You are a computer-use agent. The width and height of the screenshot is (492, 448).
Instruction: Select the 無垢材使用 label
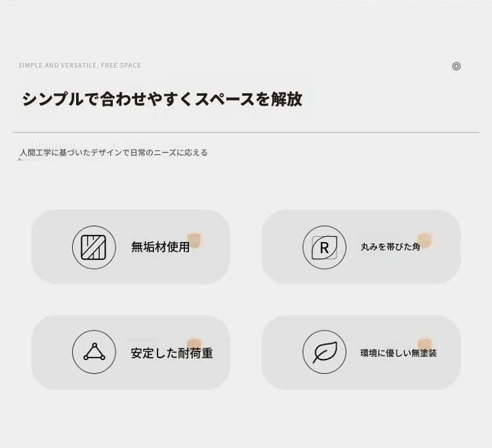(160, 247)
